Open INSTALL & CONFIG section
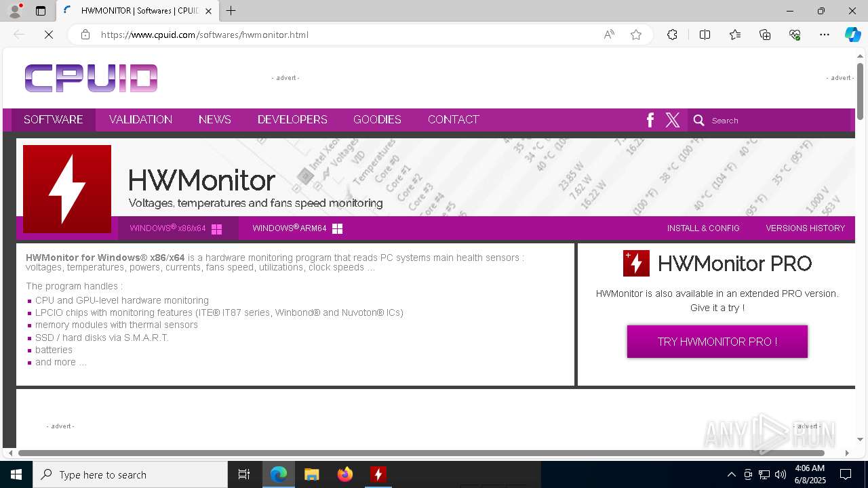This screenshot has height=488, width=868. click(x=703, y=228)
